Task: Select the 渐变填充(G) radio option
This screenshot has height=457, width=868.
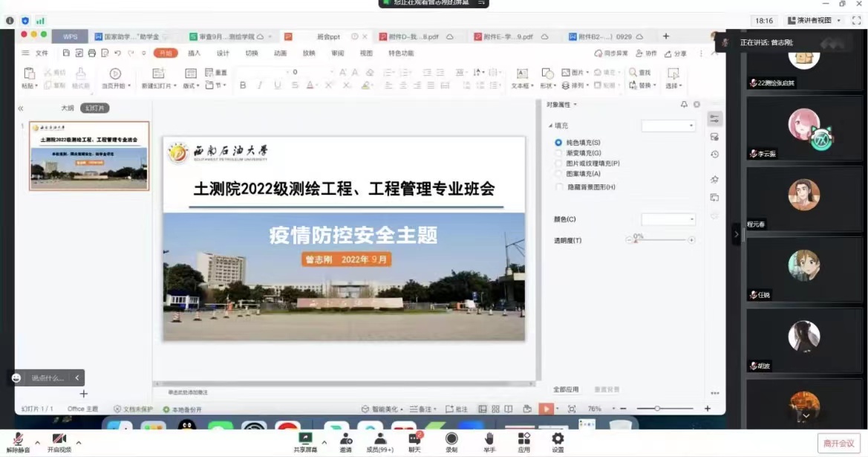Action: [x=559, y=152]
